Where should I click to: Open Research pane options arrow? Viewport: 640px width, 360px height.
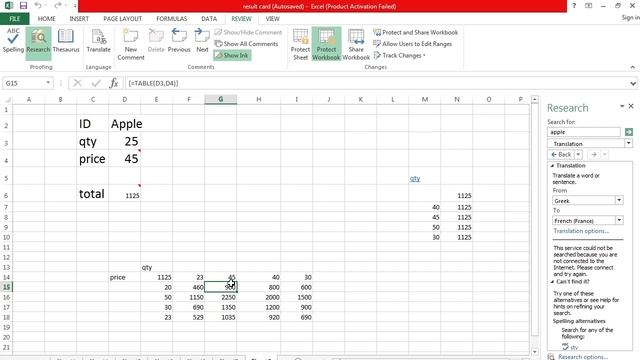(x=622, y=106)
